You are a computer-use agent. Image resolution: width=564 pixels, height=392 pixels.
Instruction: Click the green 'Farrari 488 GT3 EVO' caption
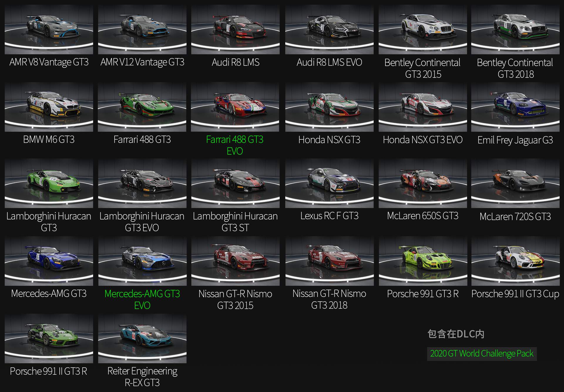coord(235,145)
